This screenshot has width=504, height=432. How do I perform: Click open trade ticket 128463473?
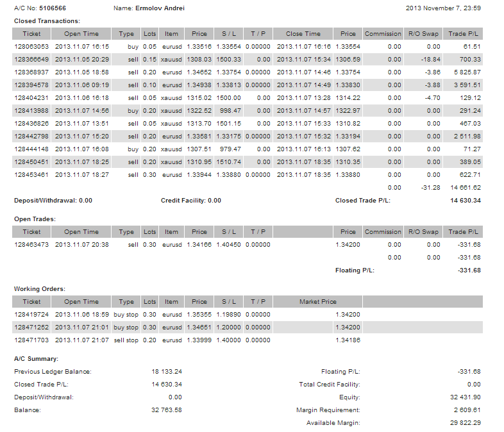[x=31, y=244]
